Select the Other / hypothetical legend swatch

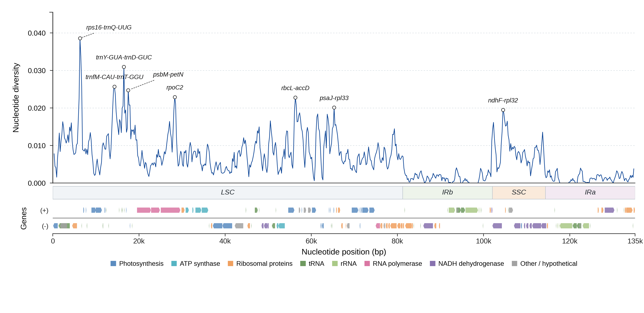click(515, 264)
